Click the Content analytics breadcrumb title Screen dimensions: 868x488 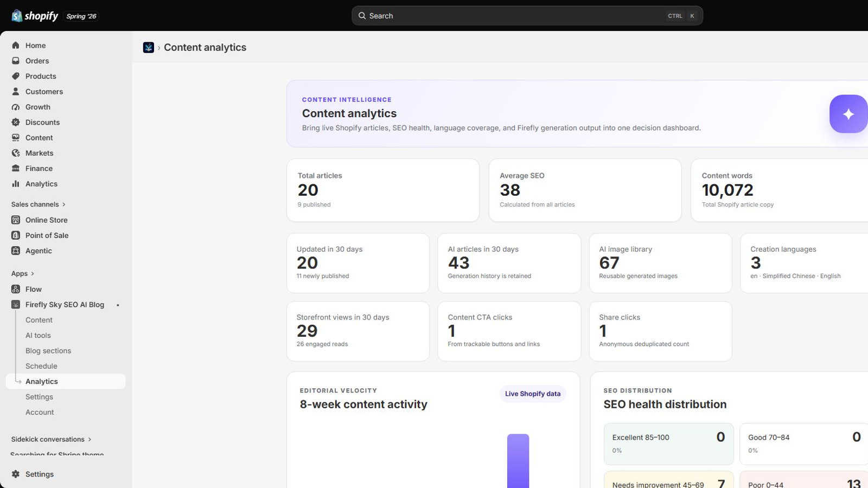click(205, 47)
